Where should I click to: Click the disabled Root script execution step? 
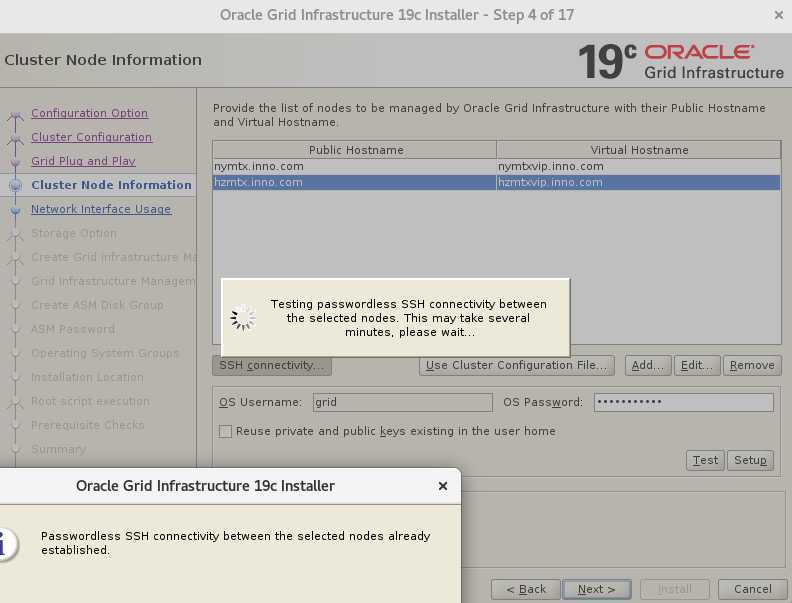pos(90,401)
